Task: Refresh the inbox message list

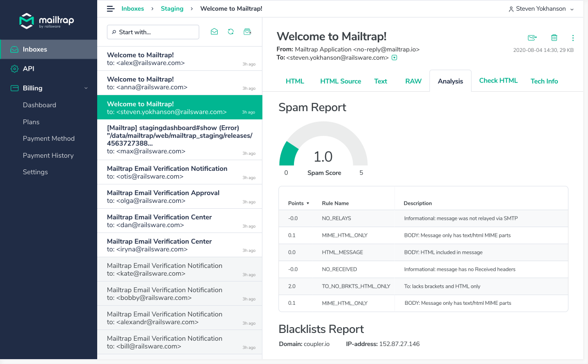Action: pyautogui.click(x=231, y=32)
